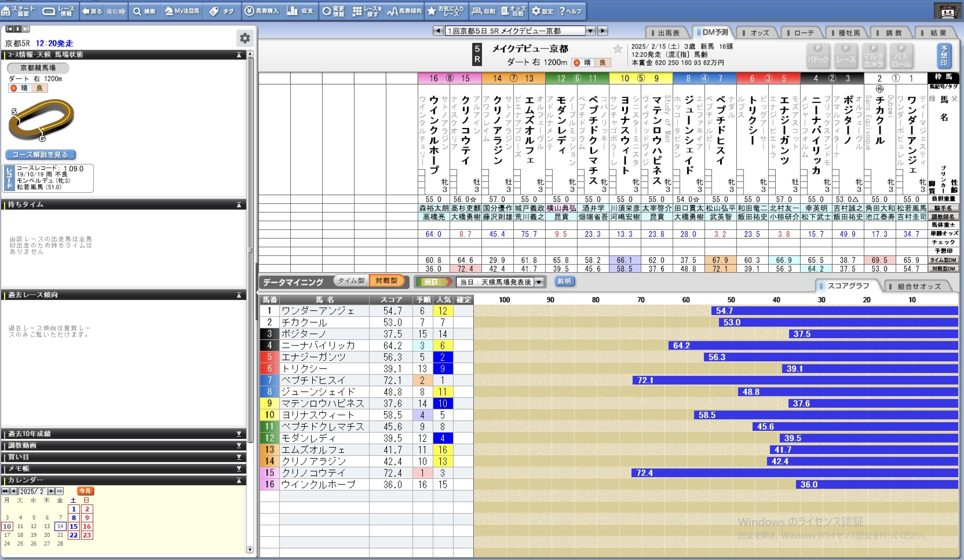
Task: Go forward with the 進む arrow
Action: click(116, 11)
